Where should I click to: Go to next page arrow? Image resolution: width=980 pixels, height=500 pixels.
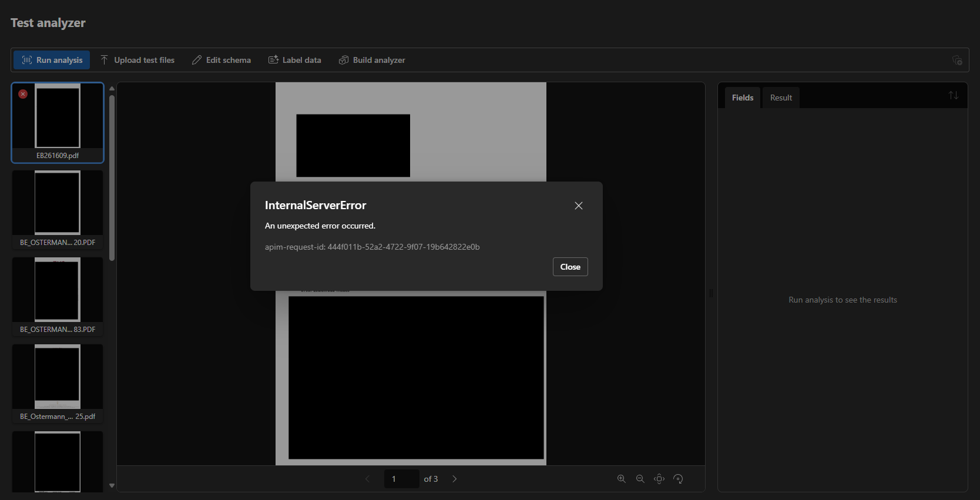[x=454, y=479]
